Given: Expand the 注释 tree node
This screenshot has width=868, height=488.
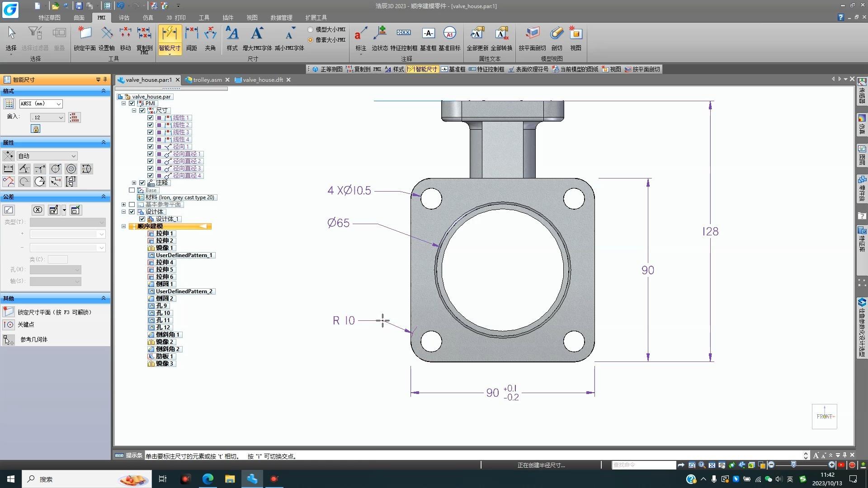Looking at the screenshot, I should pyautogui.click(x=134, y=183).
